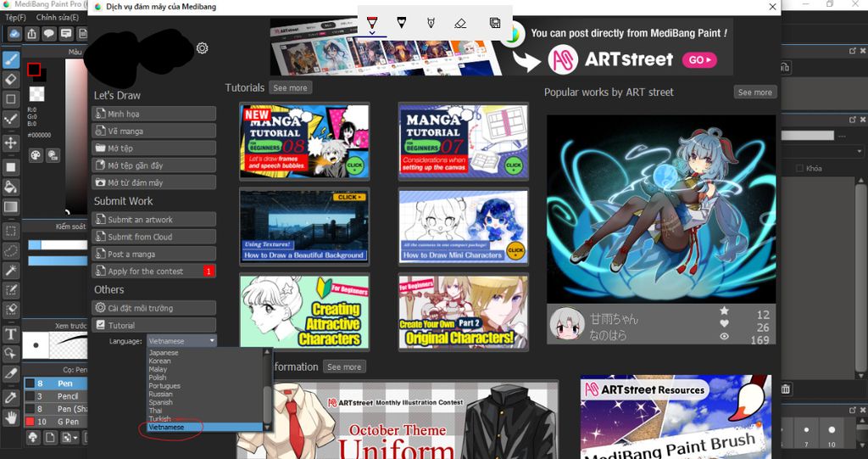Screen dimensions: 868x459
Task: Select the Brush tool in left toolbar
Action: [11, 59]
